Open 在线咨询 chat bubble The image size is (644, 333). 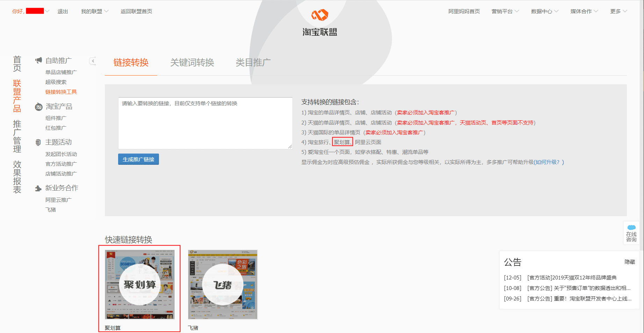[x=631, y=233]
